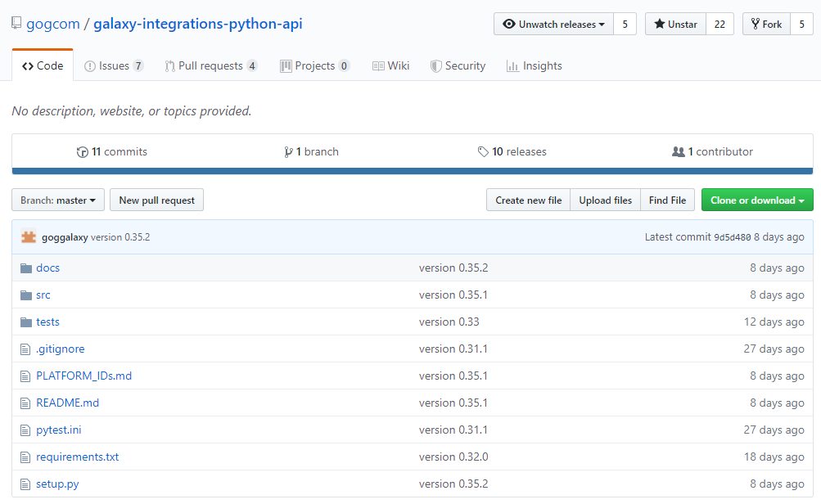Click the language breakdown bar
821x504 pixels.
[x=413, y=171]
